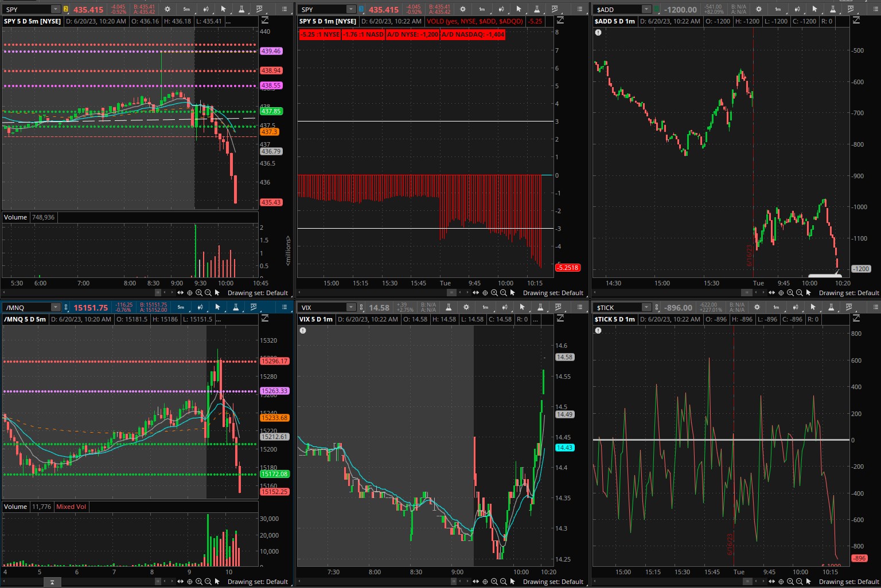Click pan crosshair icon below $TICK chart
Viewport: 881px width, 588px height.
point(781,582)
